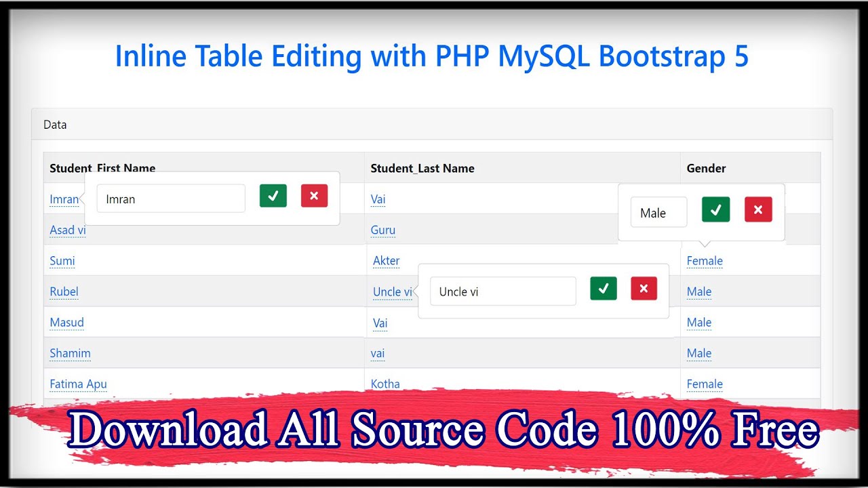868x488 pixels.
Task: Edit the last name Uncle vi link
Action: 393,291
